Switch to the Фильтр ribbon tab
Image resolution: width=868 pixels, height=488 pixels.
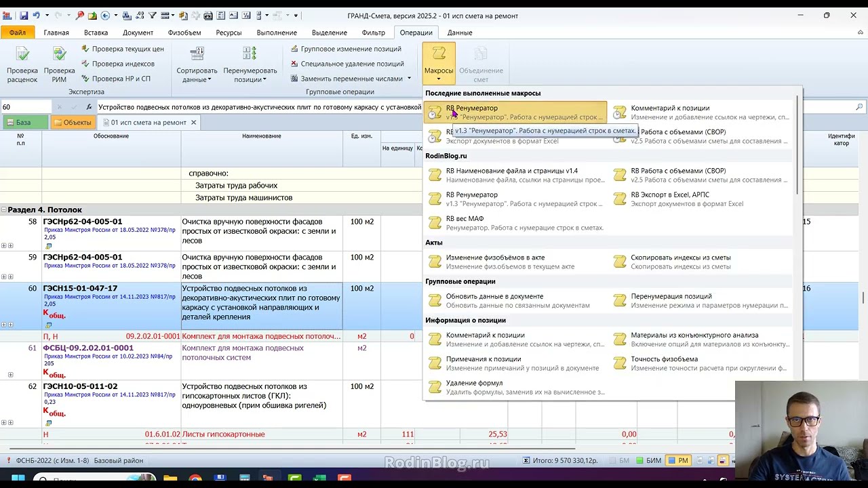click(374, 33)
